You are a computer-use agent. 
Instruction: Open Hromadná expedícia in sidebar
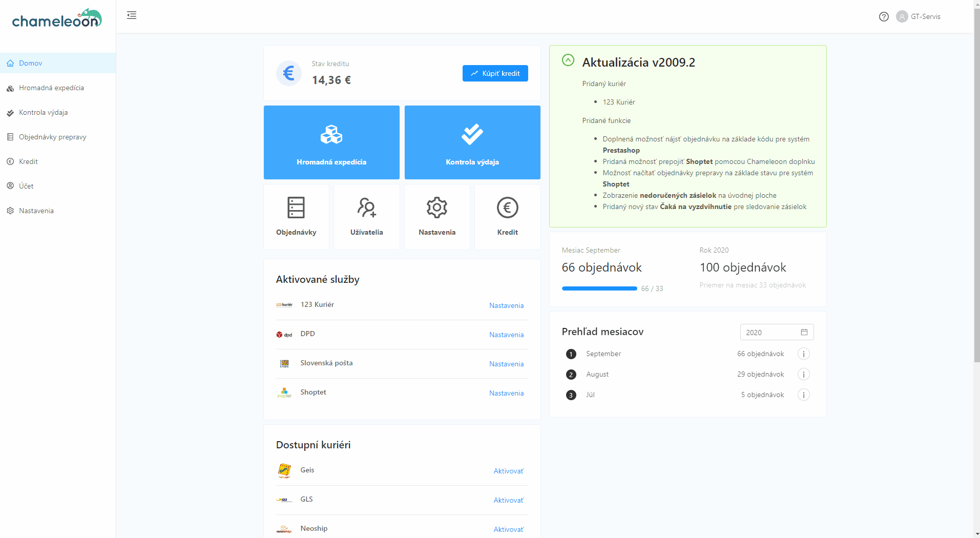tap(58, 88)
